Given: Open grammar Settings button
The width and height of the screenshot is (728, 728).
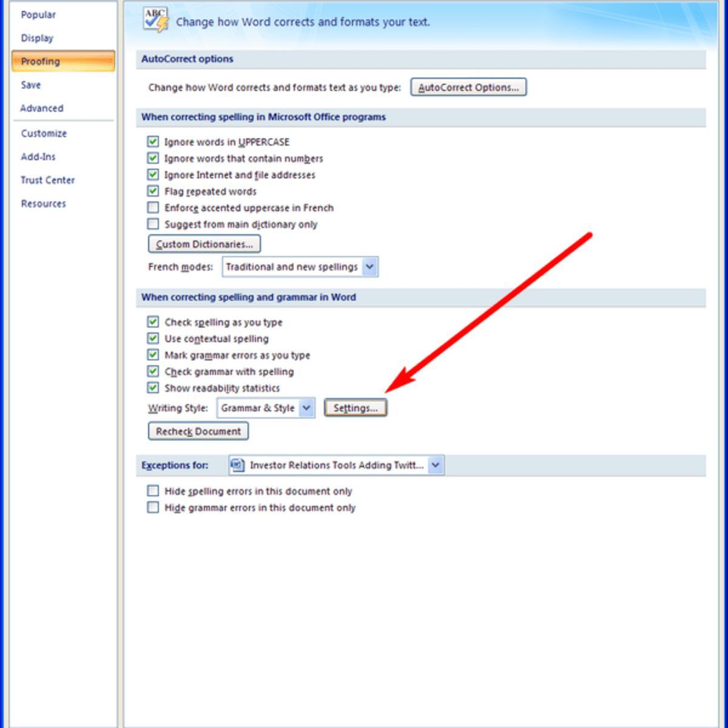Looking at the screenshot, I should [x=356, y=408].
